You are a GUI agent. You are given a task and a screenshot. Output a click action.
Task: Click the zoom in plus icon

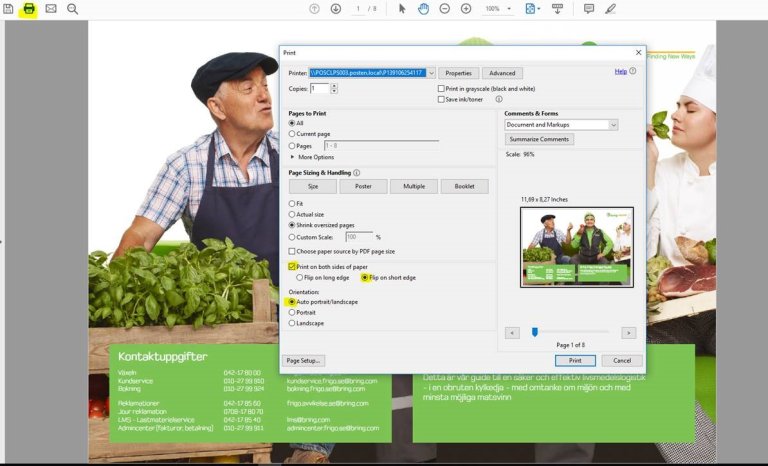466,8
